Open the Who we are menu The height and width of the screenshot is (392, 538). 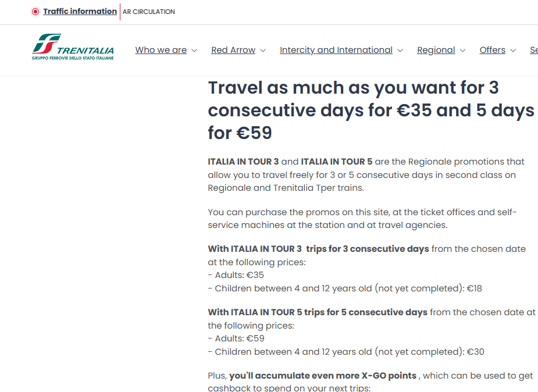pos(161,50)
